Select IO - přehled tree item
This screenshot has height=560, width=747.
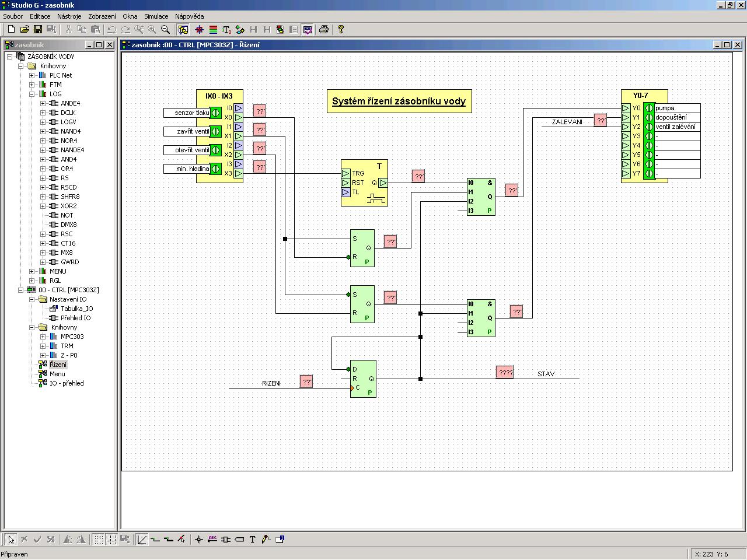tap(67, 383)
